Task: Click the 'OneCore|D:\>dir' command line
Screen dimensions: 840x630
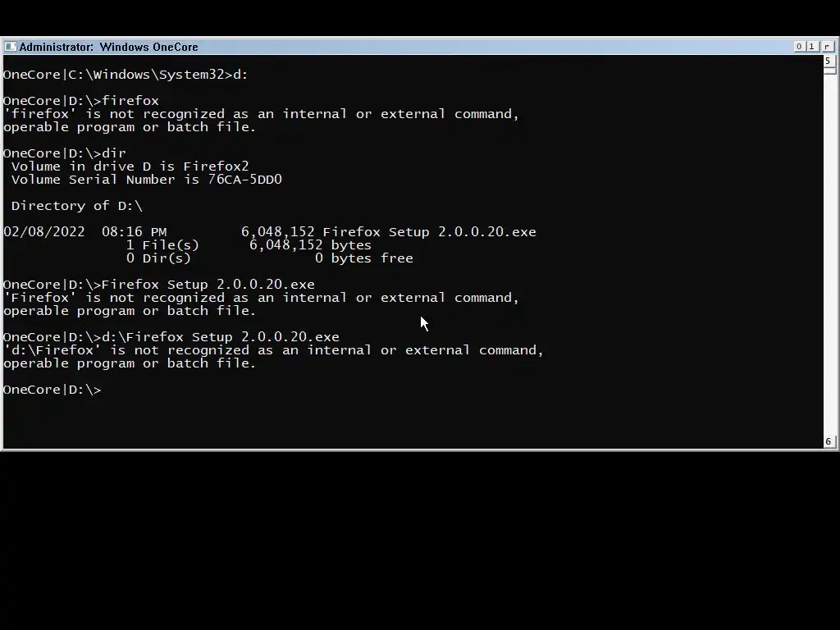Action: coord(64,153)
